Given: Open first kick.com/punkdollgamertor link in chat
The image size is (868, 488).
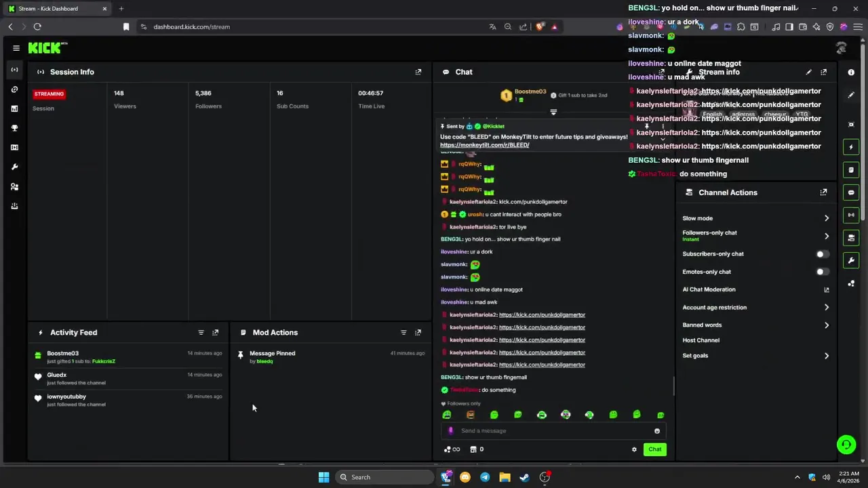Looking at the screenshot, I should coord(542,314).
